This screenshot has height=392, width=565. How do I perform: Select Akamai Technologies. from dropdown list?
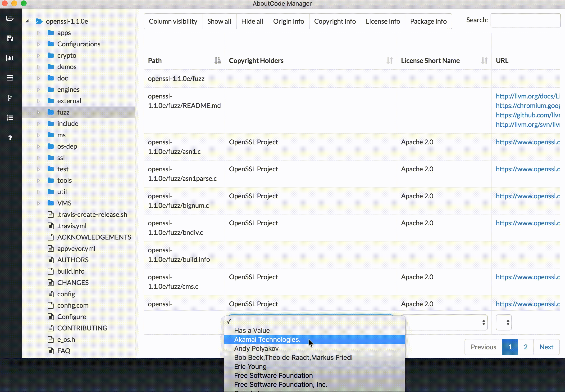pyautogui.click(x=267, y=339)
